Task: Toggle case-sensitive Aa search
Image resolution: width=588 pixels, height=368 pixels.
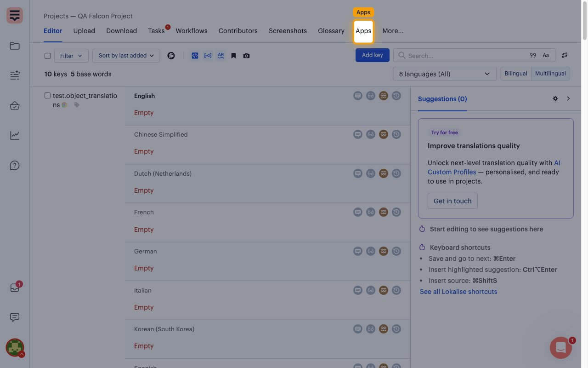Action: 546,56
